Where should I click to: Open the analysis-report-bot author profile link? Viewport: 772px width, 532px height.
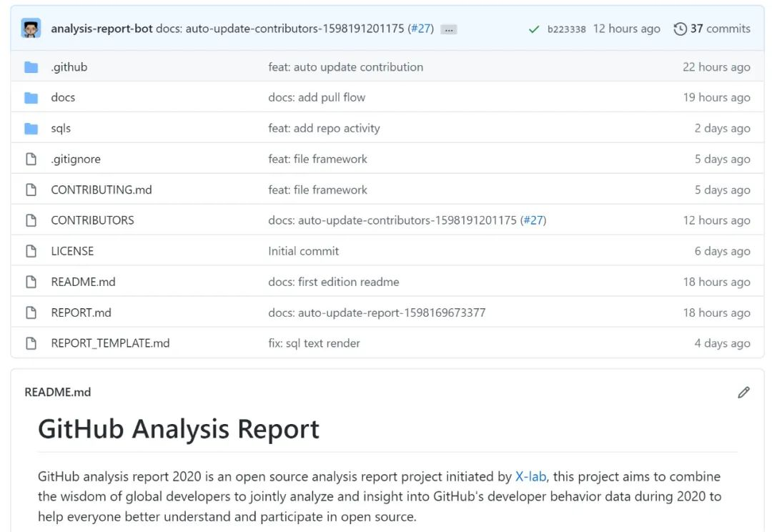102,29
